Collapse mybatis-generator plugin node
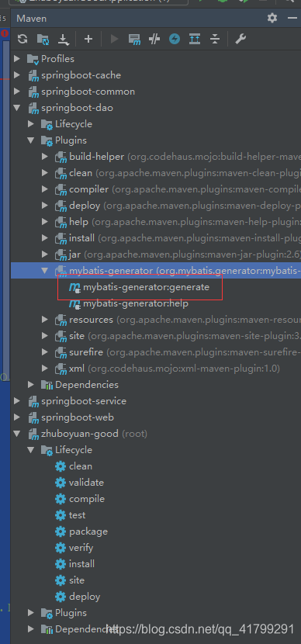Viewport: 301px width, 644px height. tap(45, 271)
